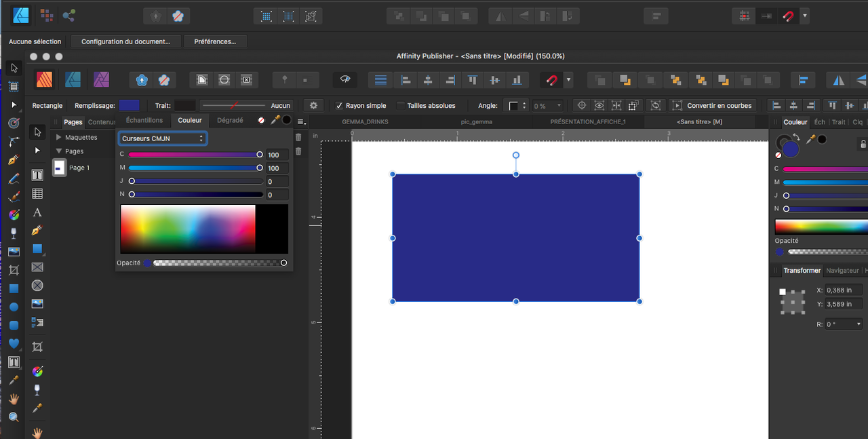
Task: Enable the Tailles absolues checkbox
Action: pyautogui.click(x=401, y=106)
